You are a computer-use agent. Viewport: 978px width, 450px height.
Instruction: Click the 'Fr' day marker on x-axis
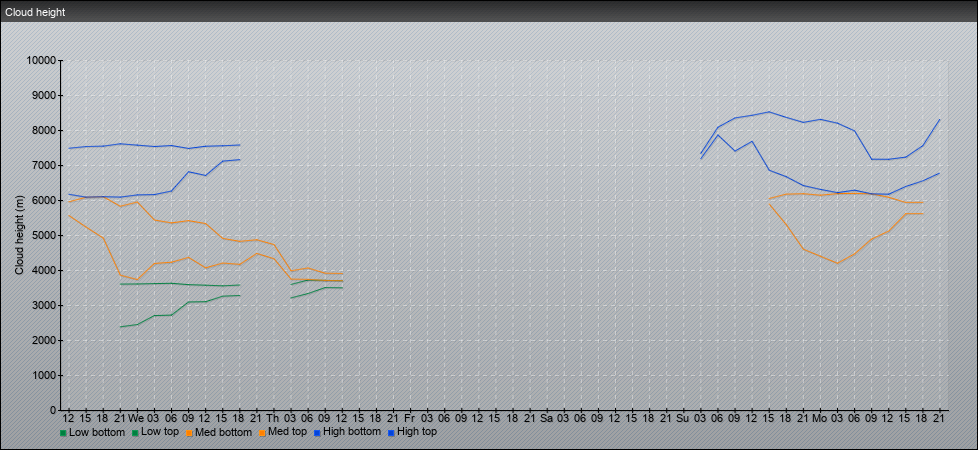coord(410,417)
